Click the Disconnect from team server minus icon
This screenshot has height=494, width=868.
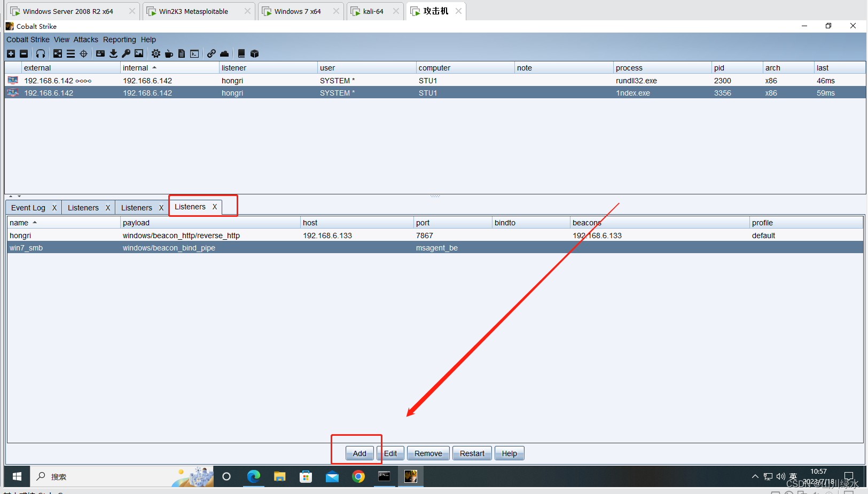(24, 53)
